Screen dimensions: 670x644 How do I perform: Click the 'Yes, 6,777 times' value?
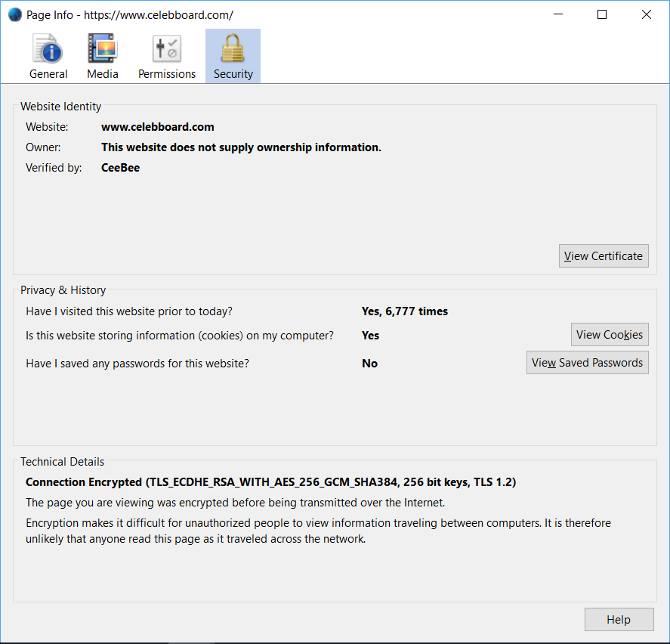pyautogui.click(x=405, y=311)
